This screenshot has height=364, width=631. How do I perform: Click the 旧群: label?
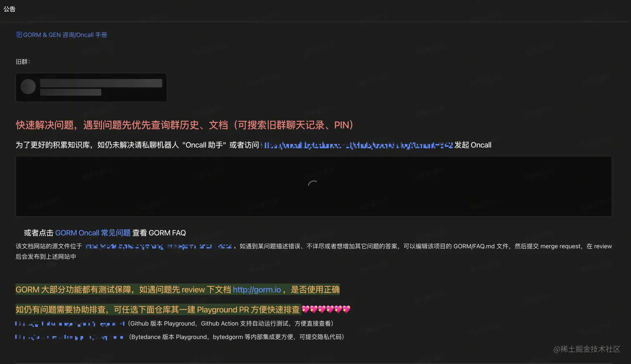click(x=23, y=62)
